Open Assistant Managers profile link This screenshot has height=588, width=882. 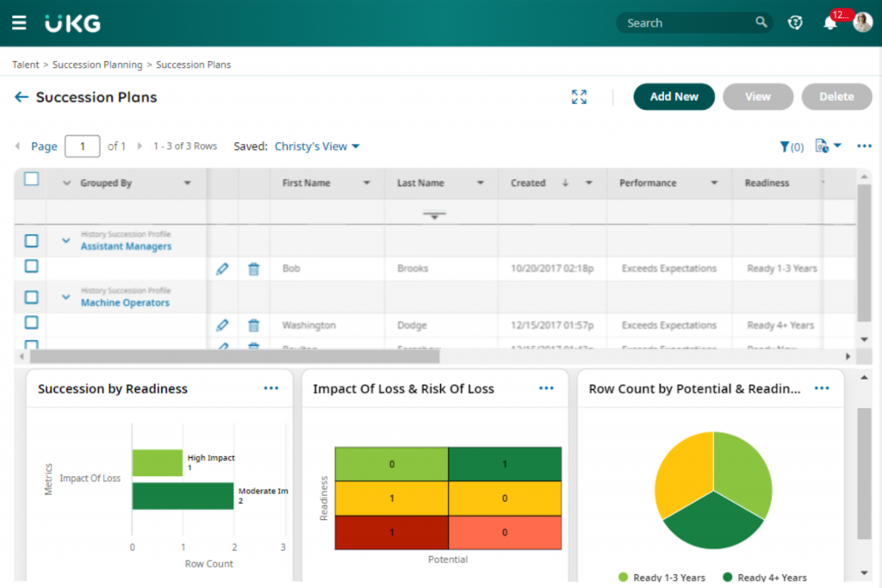pyautogui.click(x=126, y=246)
